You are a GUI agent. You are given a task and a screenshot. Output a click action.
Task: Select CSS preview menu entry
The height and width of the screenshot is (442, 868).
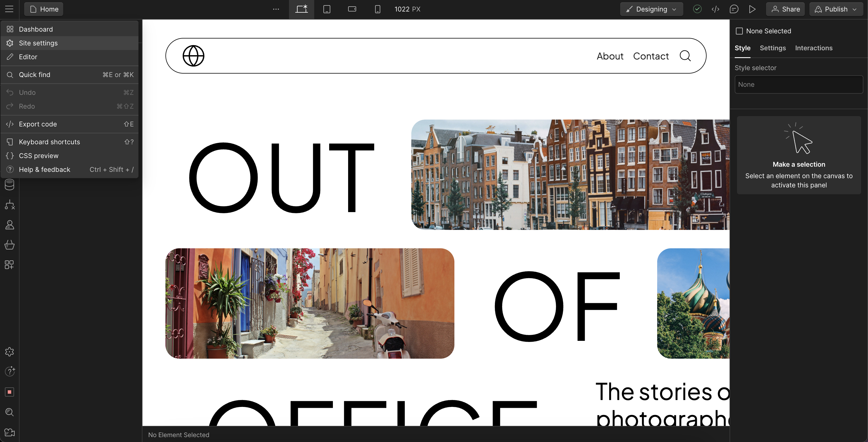coord(70,156)
